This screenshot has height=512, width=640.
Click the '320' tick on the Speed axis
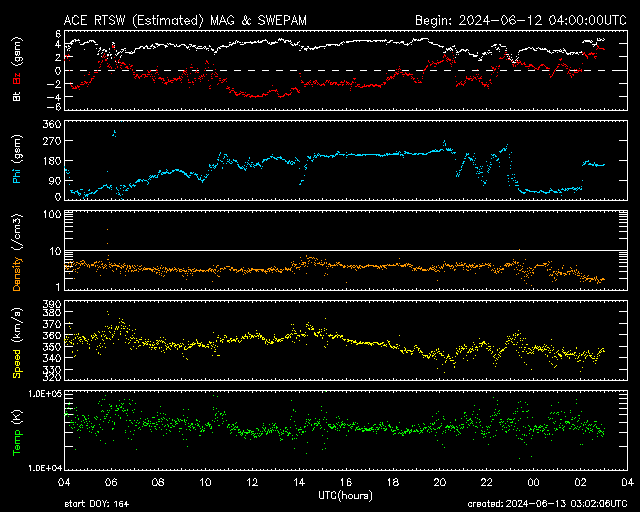tap(52, 377)
